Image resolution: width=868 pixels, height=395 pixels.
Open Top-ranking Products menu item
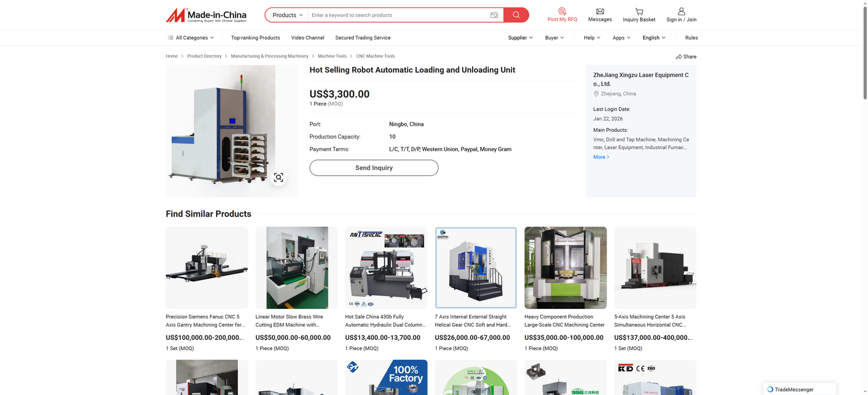pos(256,38)
